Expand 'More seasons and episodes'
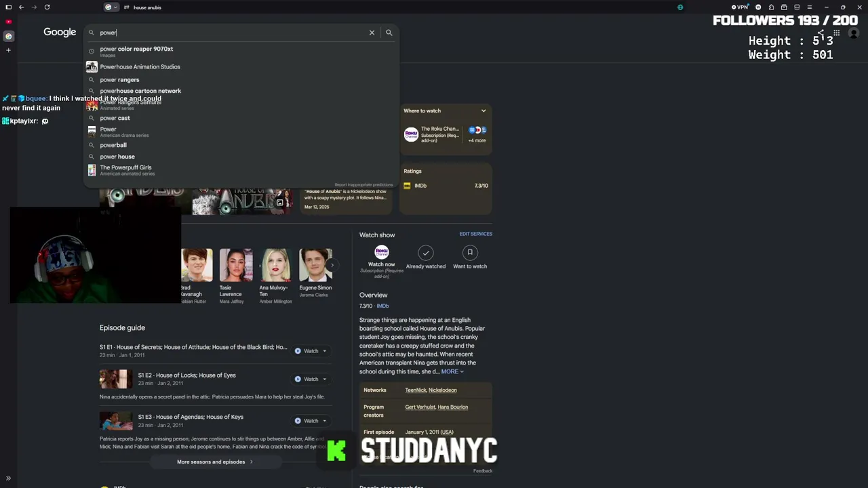 (215, 462)
